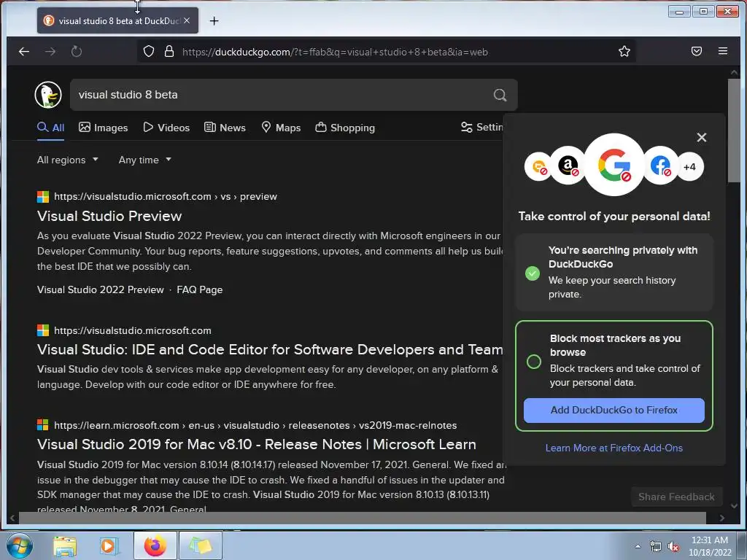The width and height of the screenshot is (747, 560).
Task: Open Windows Explorer from the taskbar
Action: (x=65, y=546)
